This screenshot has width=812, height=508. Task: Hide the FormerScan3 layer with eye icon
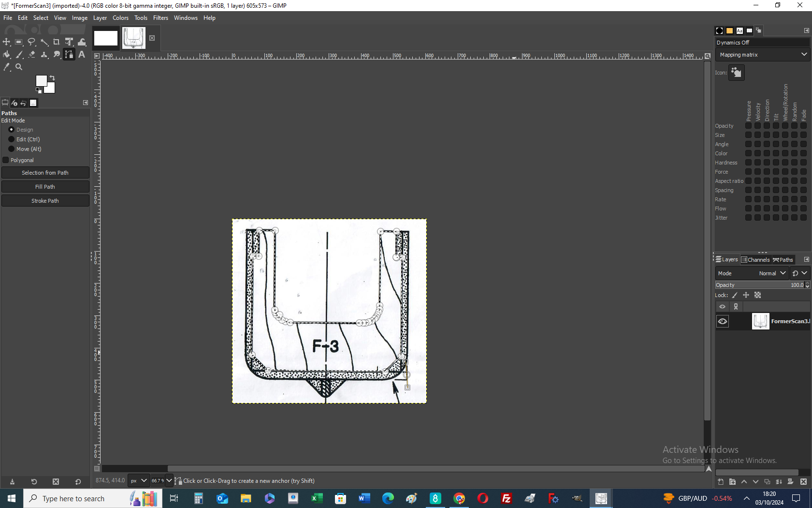coord(723,321)
